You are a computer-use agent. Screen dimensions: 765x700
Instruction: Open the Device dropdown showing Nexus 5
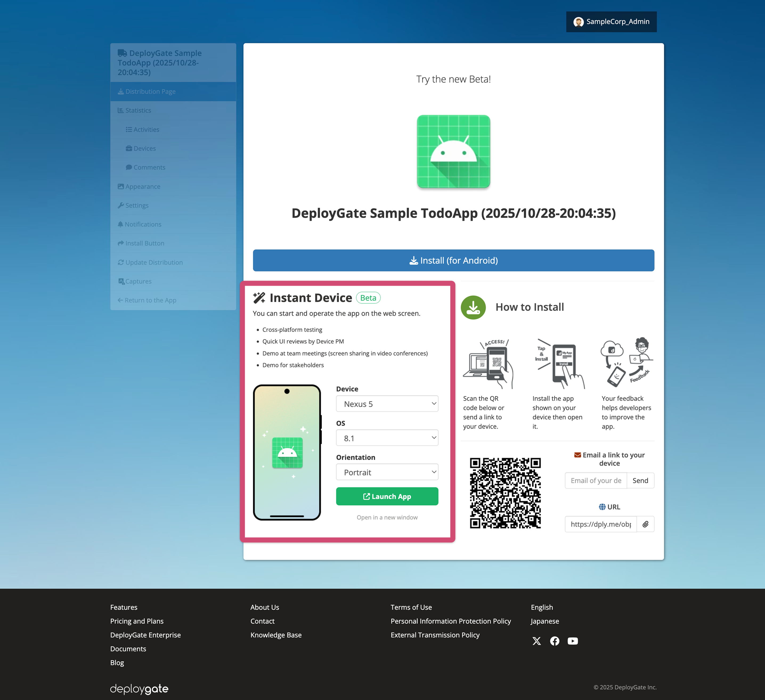[387, 404]
